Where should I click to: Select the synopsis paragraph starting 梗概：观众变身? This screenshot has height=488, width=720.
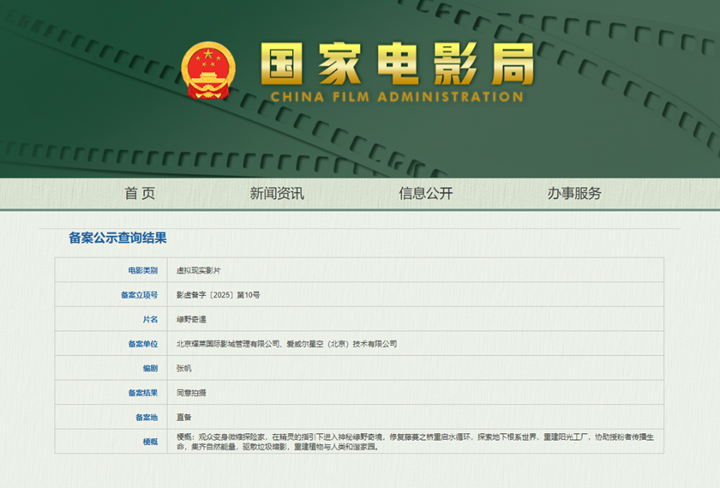pyautogui.click(x=415, y=442)
